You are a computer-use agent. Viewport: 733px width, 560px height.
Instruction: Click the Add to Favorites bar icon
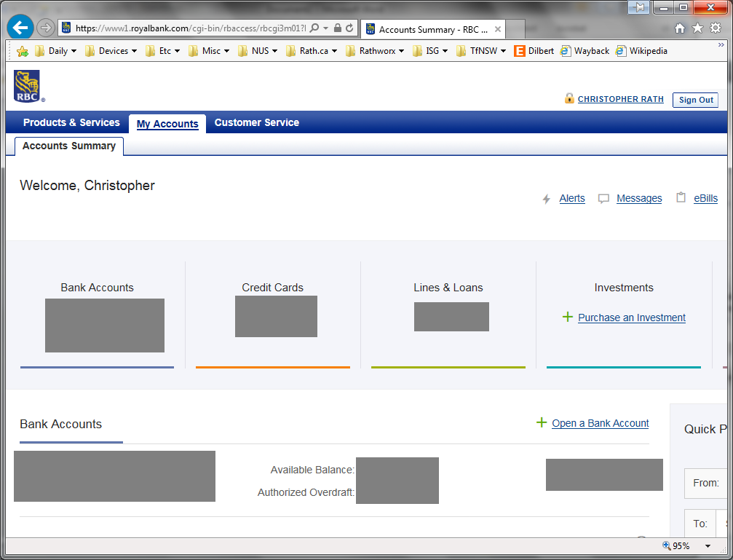[x=22, y=51]
